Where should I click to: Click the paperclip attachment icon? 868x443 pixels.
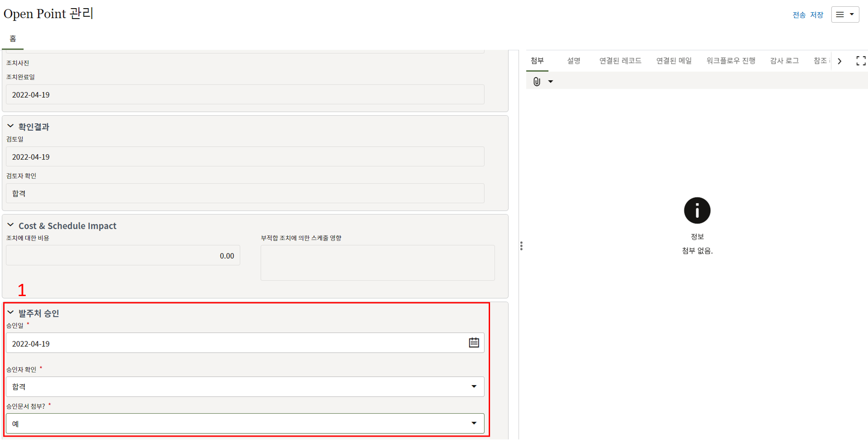tap(537, 81)
